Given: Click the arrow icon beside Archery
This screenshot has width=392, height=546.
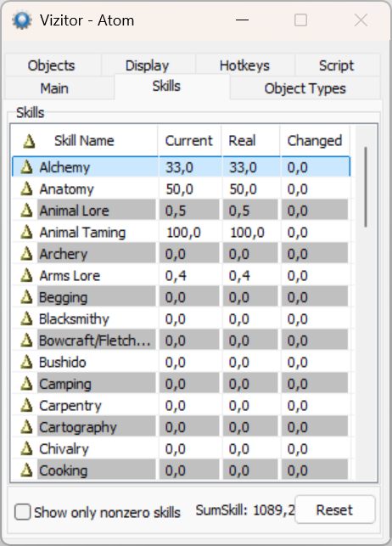Looking at the screenshot, I should pos(26,254).
